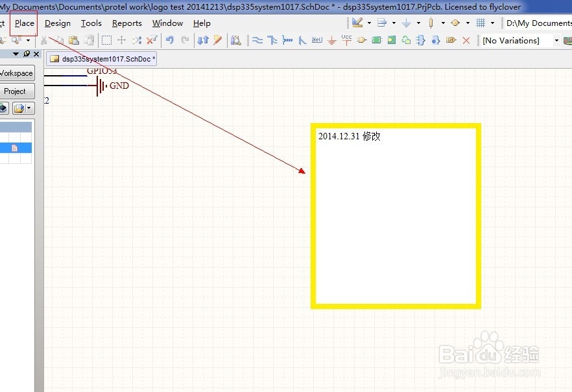Select the Place Net Label tool
This screenshot has height=392, width=572.
[x=317, y=40]
